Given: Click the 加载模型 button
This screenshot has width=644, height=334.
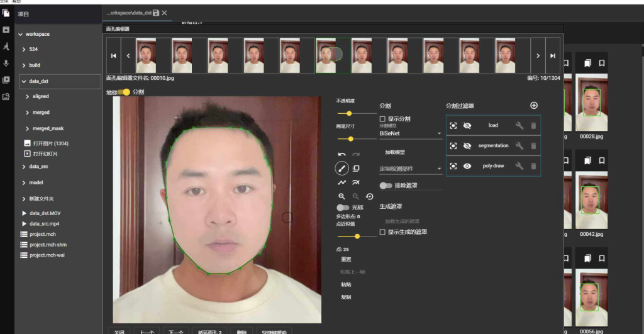Looking at the screenshot, I should pos(394,152).
